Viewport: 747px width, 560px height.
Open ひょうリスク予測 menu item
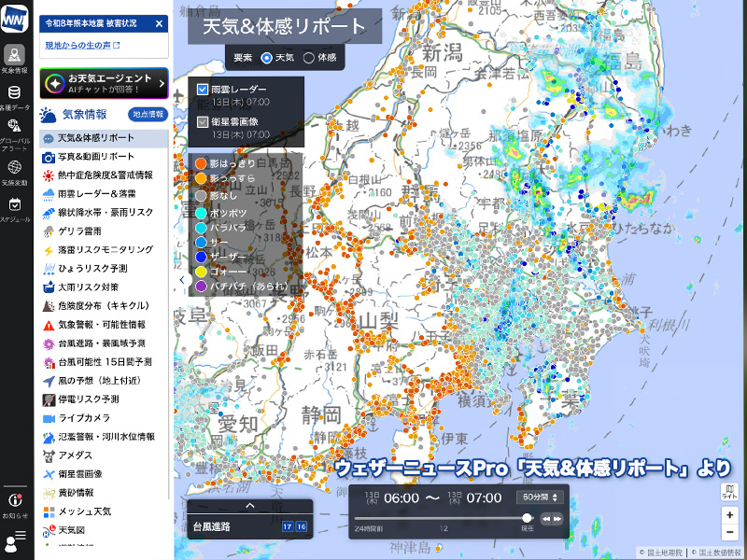click(104, 269)
